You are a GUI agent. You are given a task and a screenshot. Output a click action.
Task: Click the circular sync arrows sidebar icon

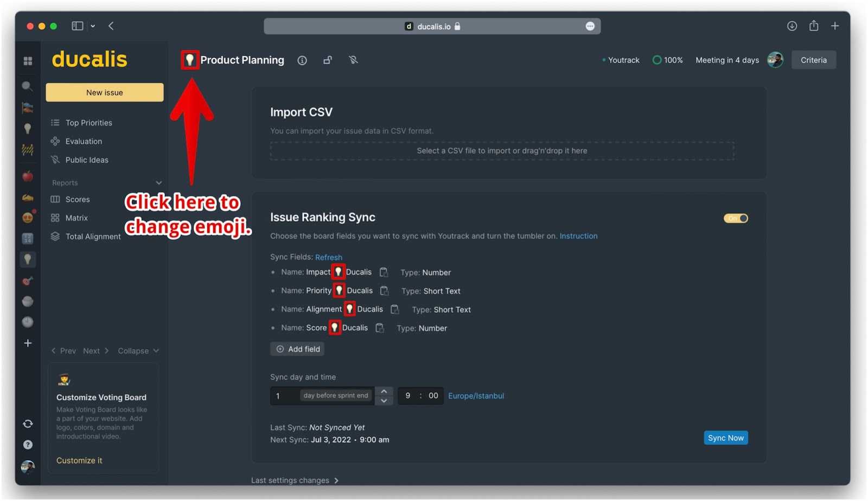[28, 423]
